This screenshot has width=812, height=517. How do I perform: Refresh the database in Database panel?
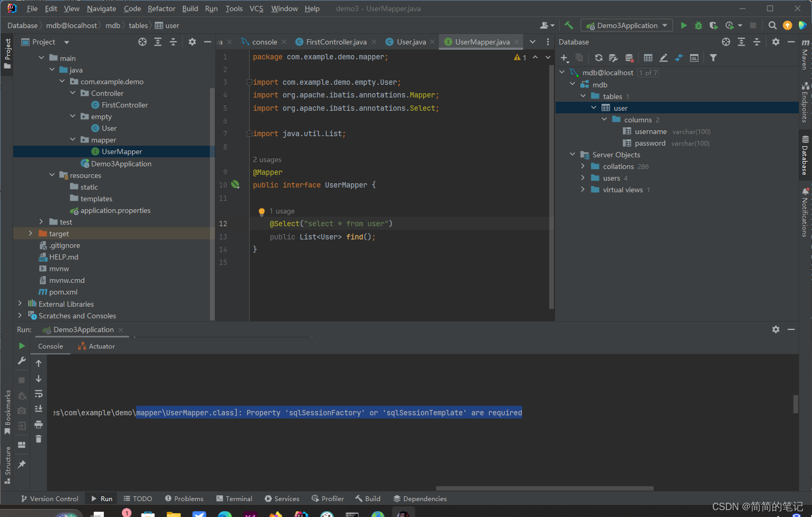point(598,58)
